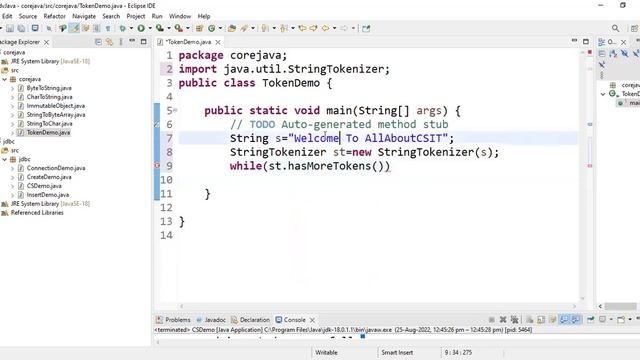Open the Navigate menu

(84, 16)
